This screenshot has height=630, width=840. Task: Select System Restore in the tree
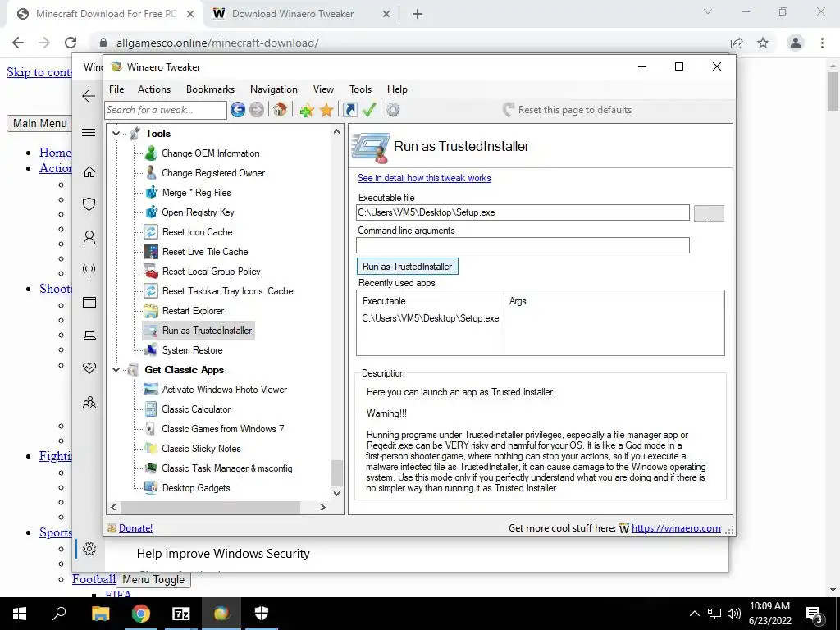tap(192, 350)
